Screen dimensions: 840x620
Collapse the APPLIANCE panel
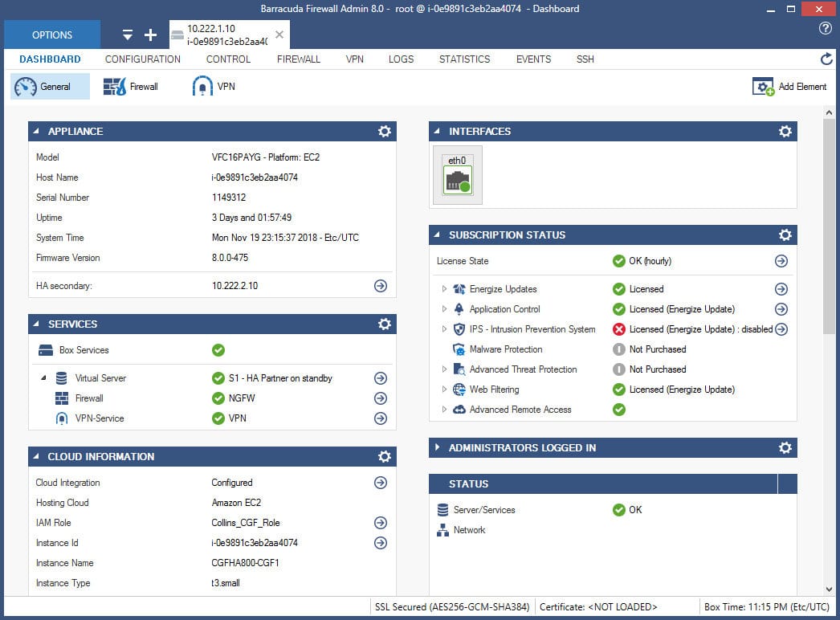coord(36,131)
